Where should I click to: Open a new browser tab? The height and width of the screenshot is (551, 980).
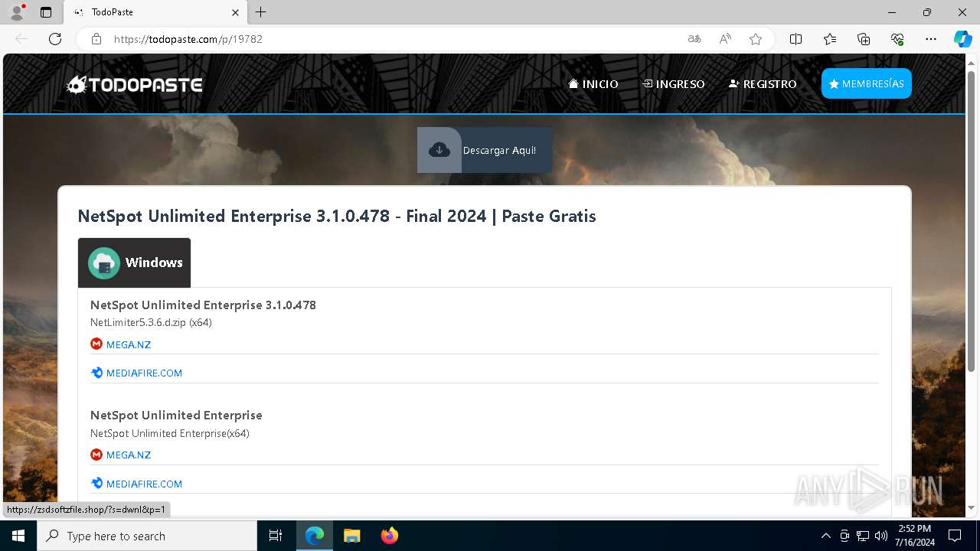[x=261, y=12]
